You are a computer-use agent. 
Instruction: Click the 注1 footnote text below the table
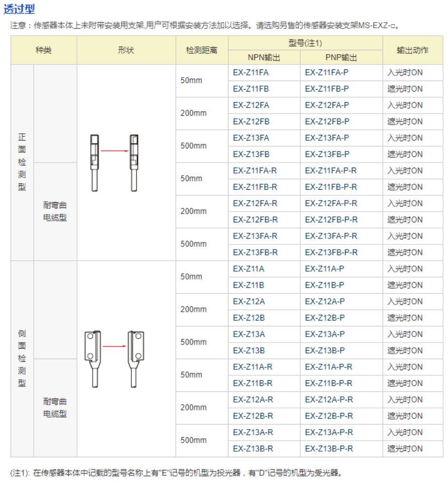tap(176, 472)
